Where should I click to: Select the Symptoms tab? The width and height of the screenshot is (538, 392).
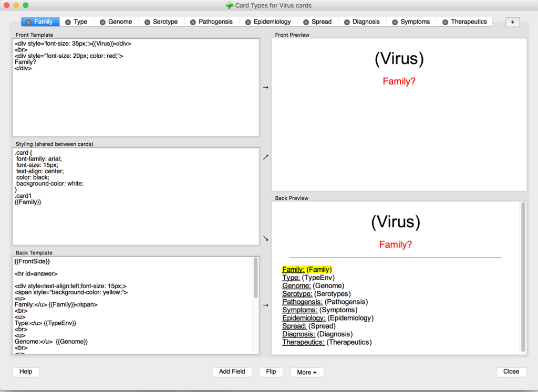pyautogui.click(x=415, y=22)
